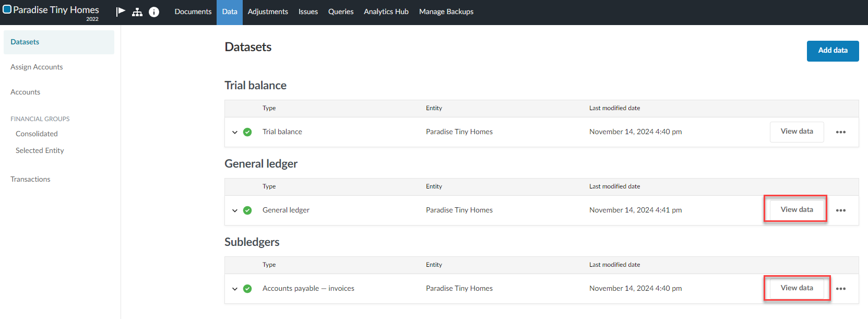Image resolution: width=868 pixels, height=319 pixels.
Task: Click the Add data button
Action: 833,51
